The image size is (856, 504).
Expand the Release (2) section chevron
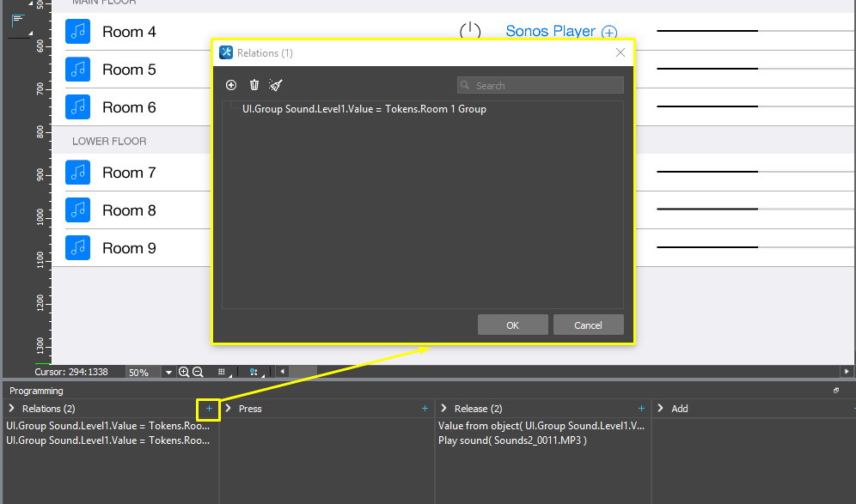(443, 409)
